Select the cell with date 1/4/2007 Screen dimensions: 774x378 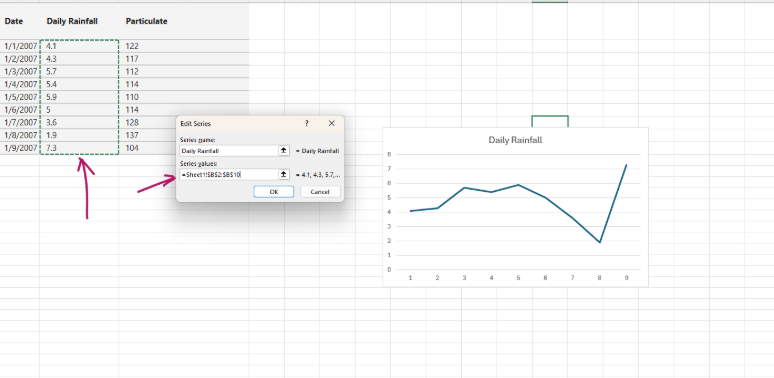[x=20, y=84]
